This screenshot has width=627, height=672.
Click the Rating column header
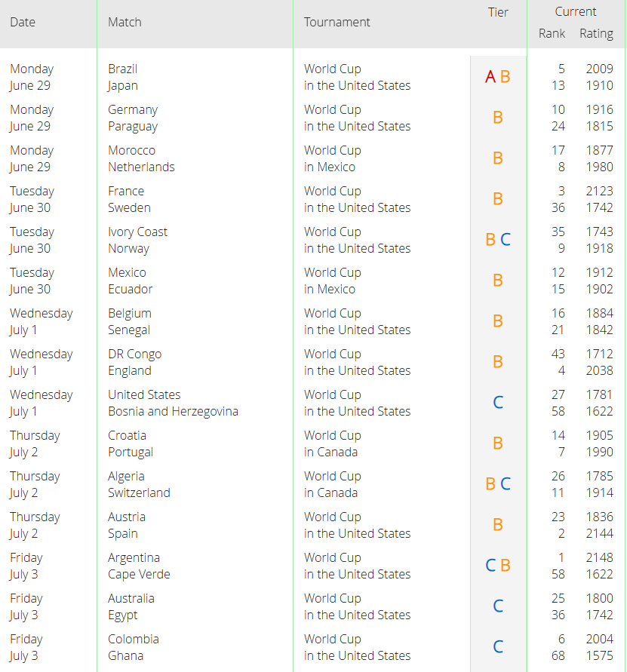click(x=597, y=33)
